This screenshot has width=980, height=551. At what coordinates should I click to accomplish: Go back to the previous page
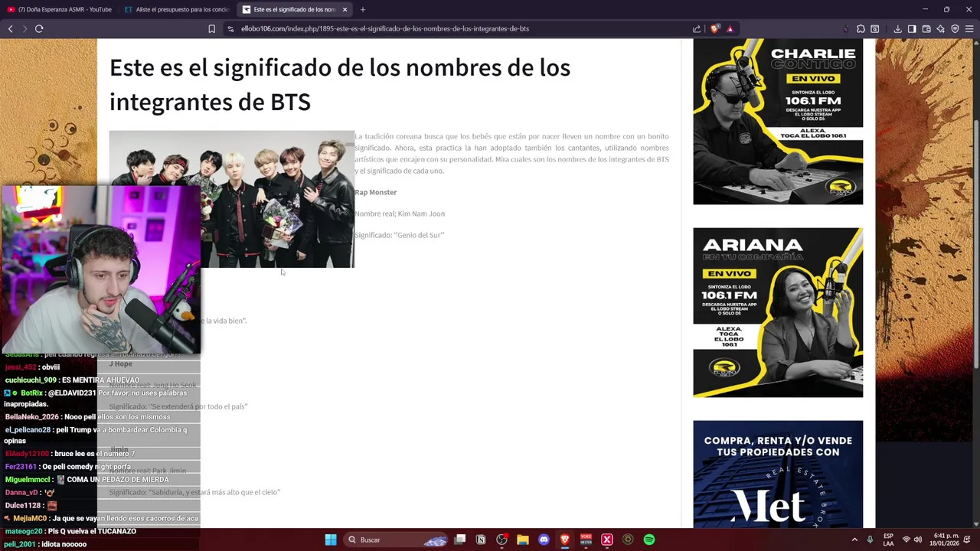click(10, 28)
